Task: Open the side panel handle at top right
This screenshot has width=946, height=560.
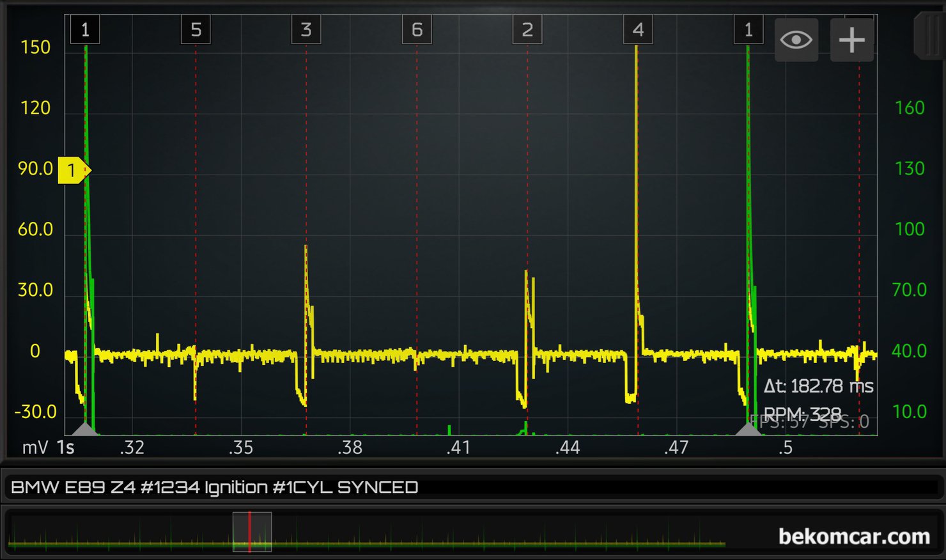Action: pos(930,35)
